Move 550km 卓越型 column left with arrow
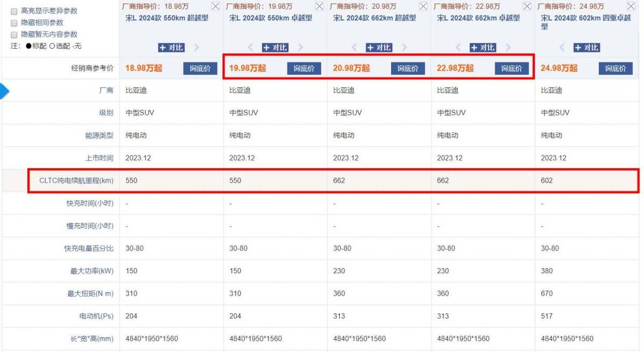The image size is (644, 352). [251, 48]
